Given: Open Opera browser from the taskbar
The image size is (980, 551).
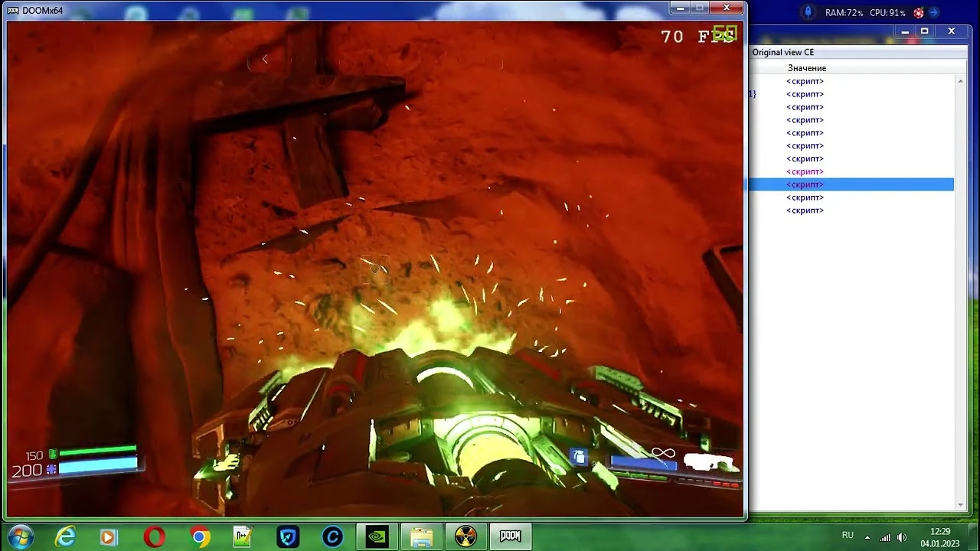Looking at the screenshot, I should click(153, 536).
